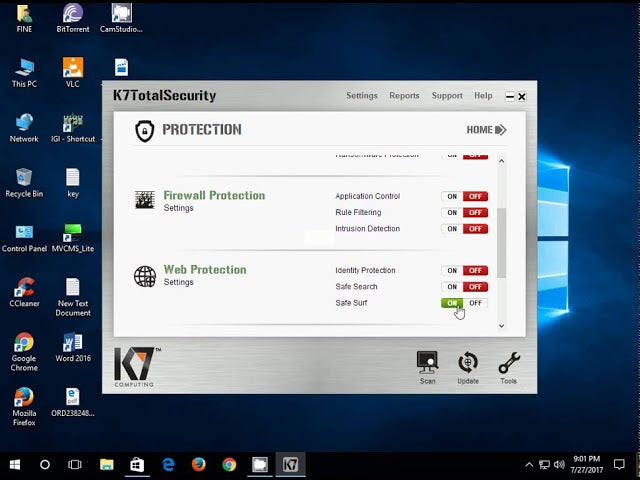Open Microsoft Edge from the taskbar
The width and height of the screenshot is (640, 480).
[x=168, y=465]
